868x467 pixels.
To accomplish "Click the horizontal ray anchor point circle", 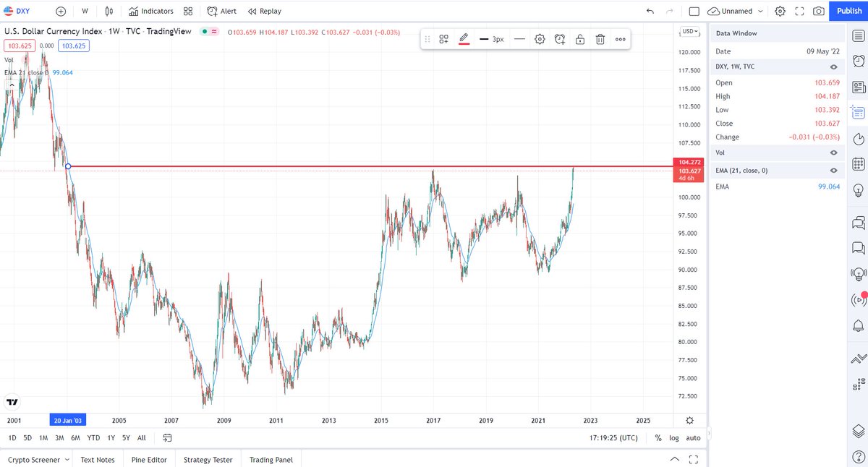I will coord(67,166).
